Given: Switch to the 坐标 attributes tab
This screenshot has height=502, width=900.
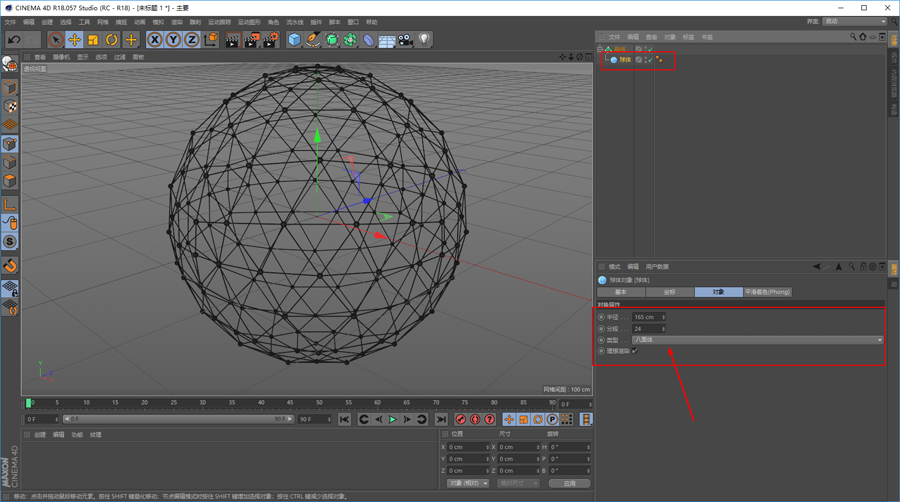Looking at the screenshot, I should [x=670, y=292].
